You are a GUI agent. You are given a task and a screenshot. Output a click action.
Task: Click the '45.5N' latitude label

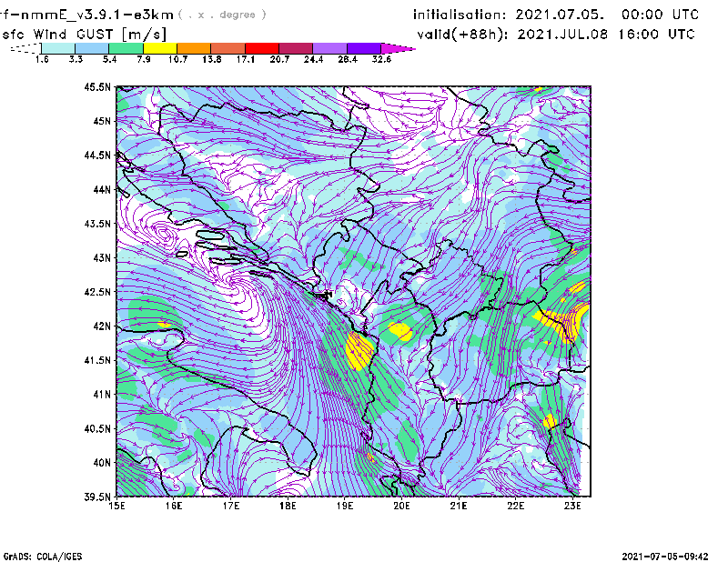(97, 86)
